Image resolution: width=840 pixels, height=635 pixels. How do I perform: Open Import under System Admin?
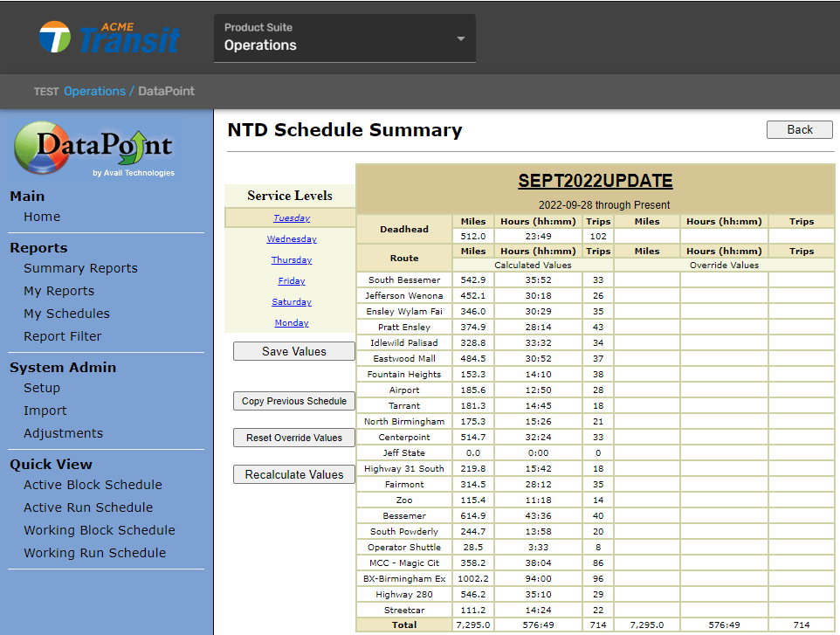45,411
